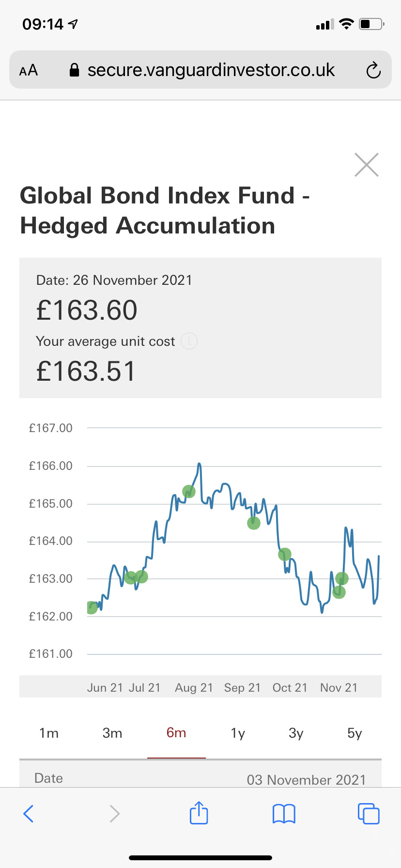Select the 1m chart range
Viewport: 401px width, 868px height.
(x=49, y=733)
